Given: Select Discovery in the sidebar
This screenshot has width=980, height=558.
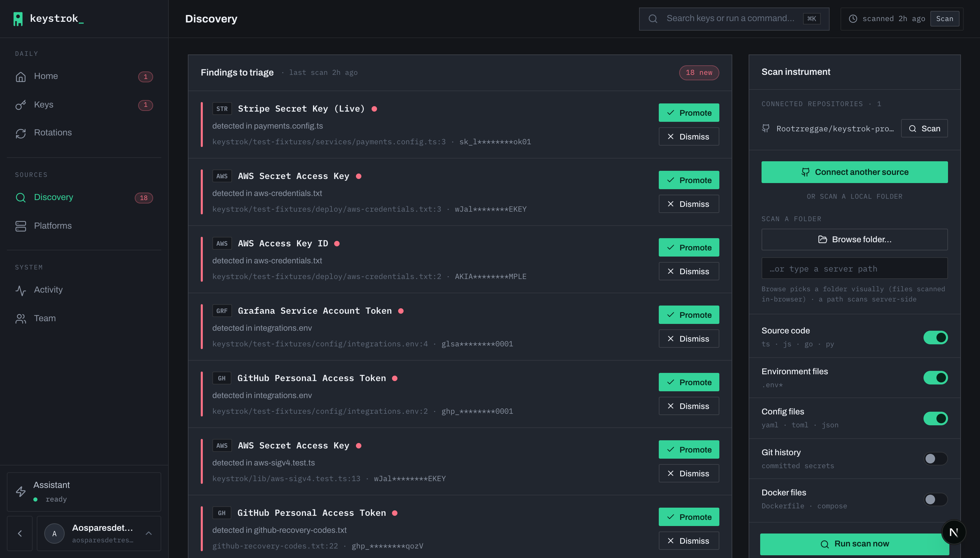Looking at the screenshot, I should pyautogui.click(x=84, y=197).
